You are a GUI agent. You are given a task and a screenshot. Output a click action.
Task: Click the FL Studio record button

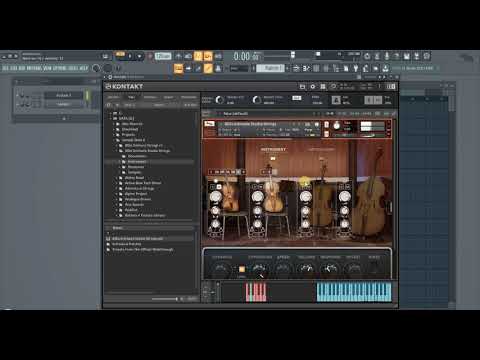(x=150, y=56)
